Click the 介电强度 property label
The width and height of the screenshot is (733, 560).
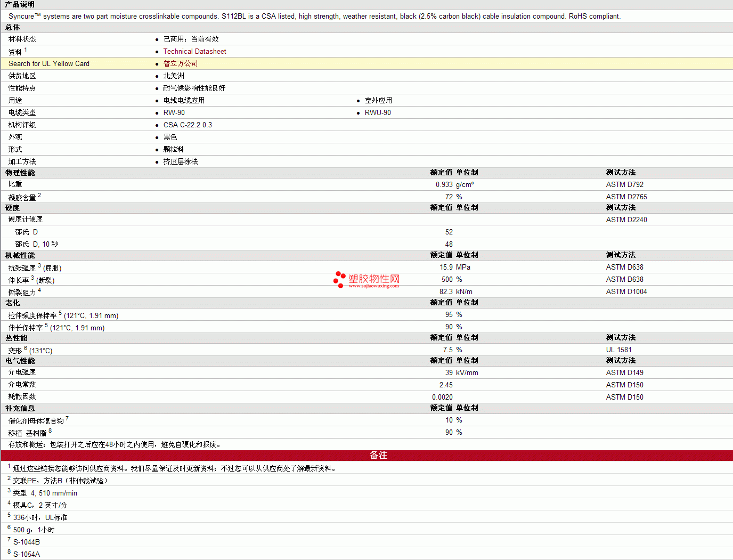pyautogui.click(x=22, y=372)
